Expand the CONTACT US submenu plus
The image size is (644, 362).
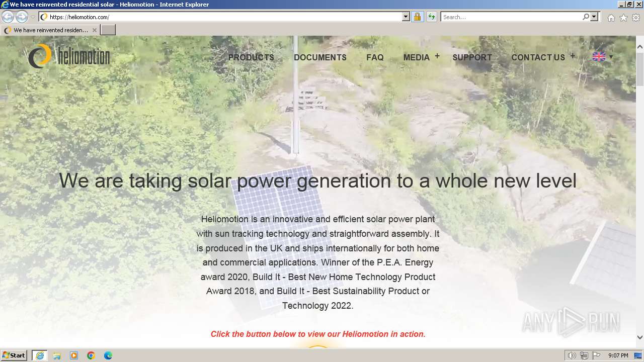tap(573, 56)
